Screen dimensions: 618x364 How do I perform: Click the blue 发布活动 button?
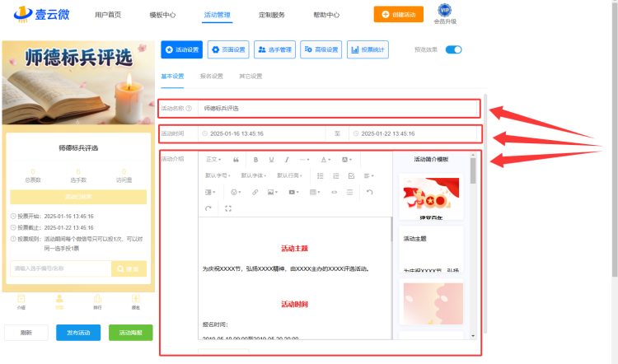[78, 333]
